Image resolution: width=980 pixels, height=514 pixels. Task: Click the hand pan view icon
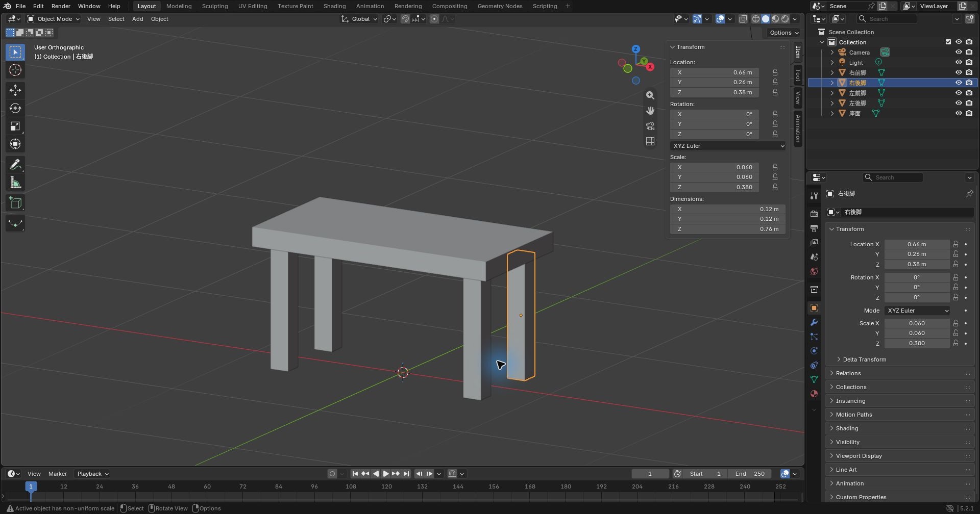650,111
